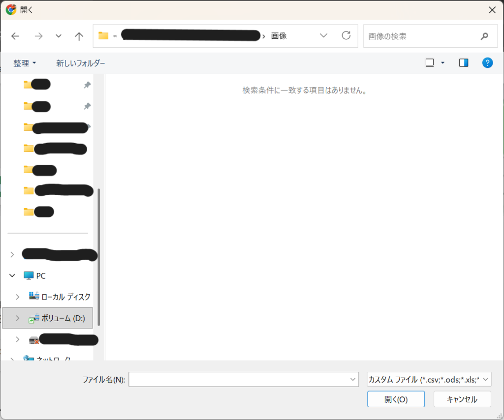This screenshot has width=504, height=420.
Task: Open the 整理 menu
Action: pyautogui.click(x=25, y=63)
